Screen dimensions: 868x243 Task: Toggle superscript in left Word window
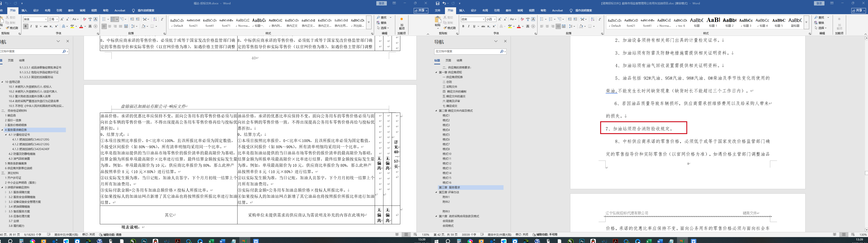[56, 26]
